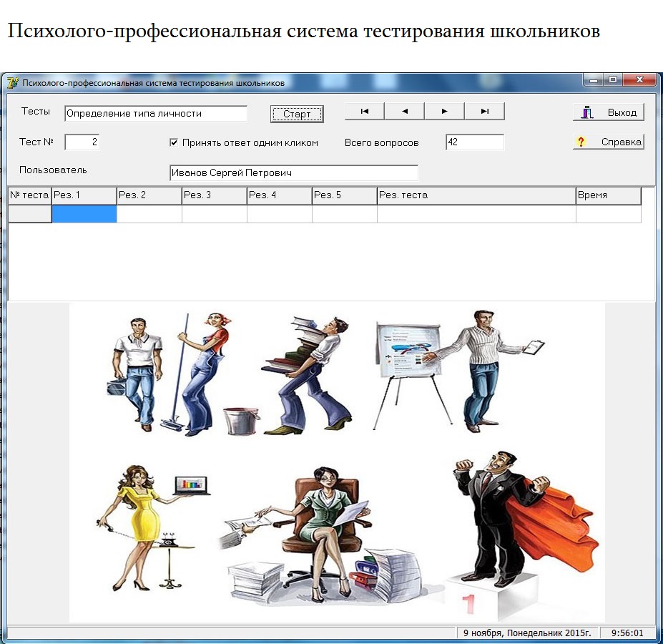Image resolution: width=663 pixels, height=644 pixels.
Task: Click the Выход exit button
Action: click(609, 112)
